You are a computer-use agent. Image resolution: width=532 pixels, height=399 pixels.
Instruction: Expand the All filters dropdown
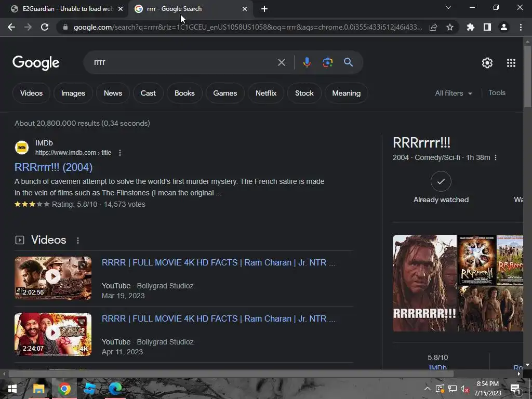coord(454,93)
